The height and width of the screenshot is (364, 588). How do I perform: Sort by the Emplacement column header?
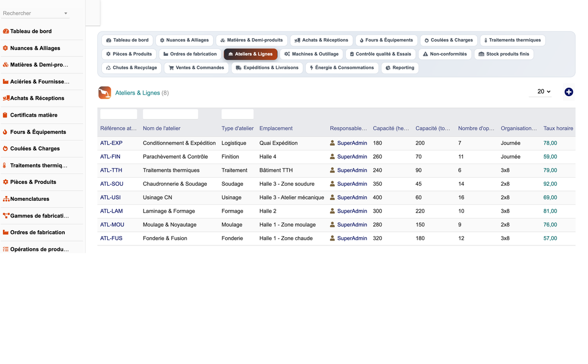(276, 128)
